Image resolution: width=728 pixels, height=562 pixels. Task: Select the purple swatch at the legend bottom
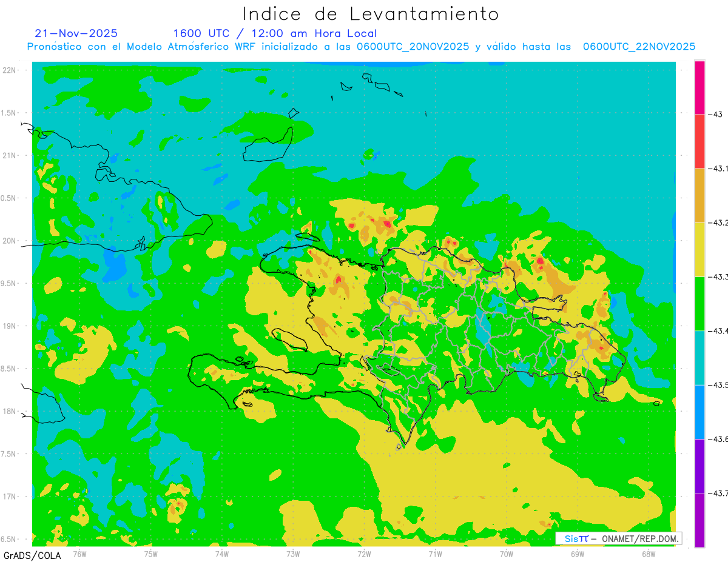pos(699,520)
